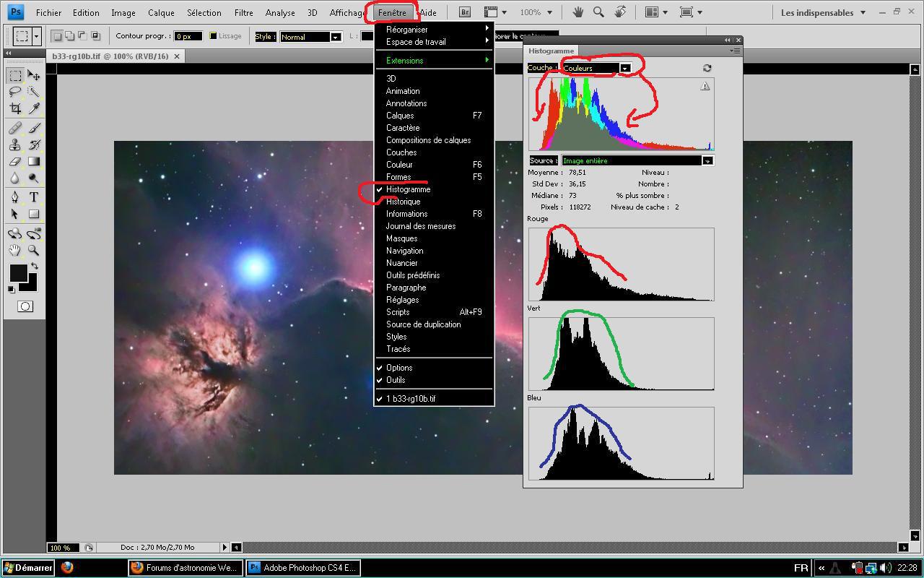Select the Crop tool

coord(15,108)
